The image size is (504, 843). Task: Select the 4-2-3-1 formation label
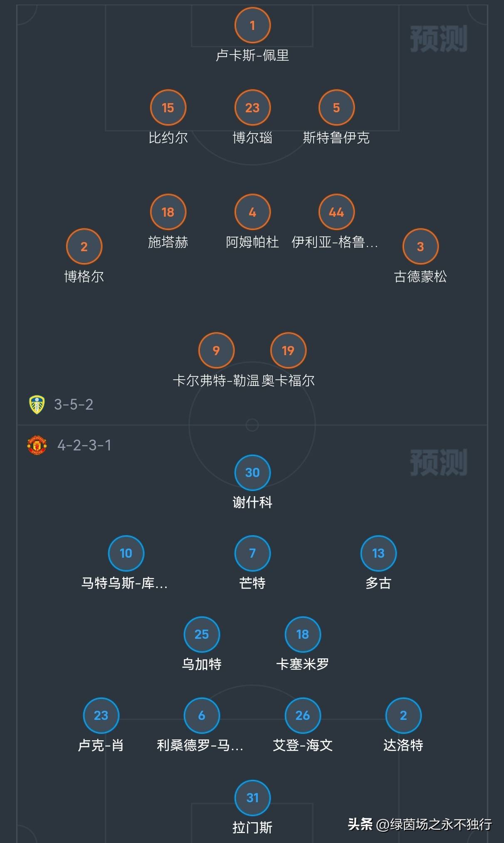[84, 445]
